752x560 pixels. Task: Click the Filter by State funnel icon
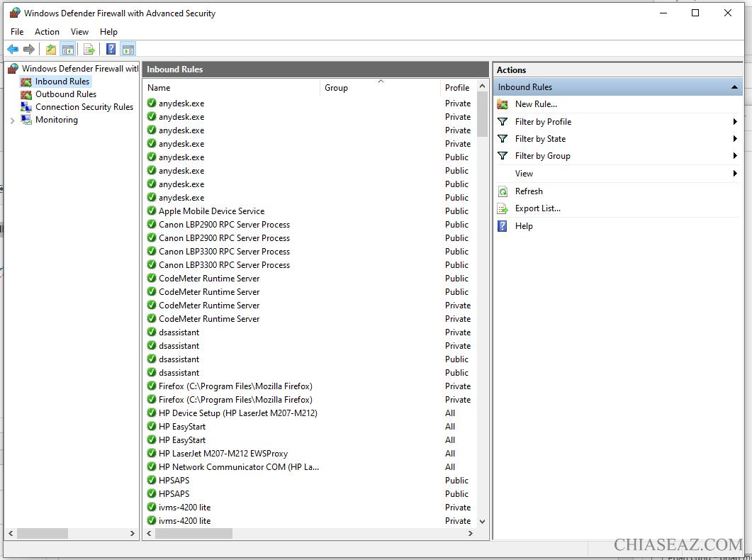[x=503, y=138]
